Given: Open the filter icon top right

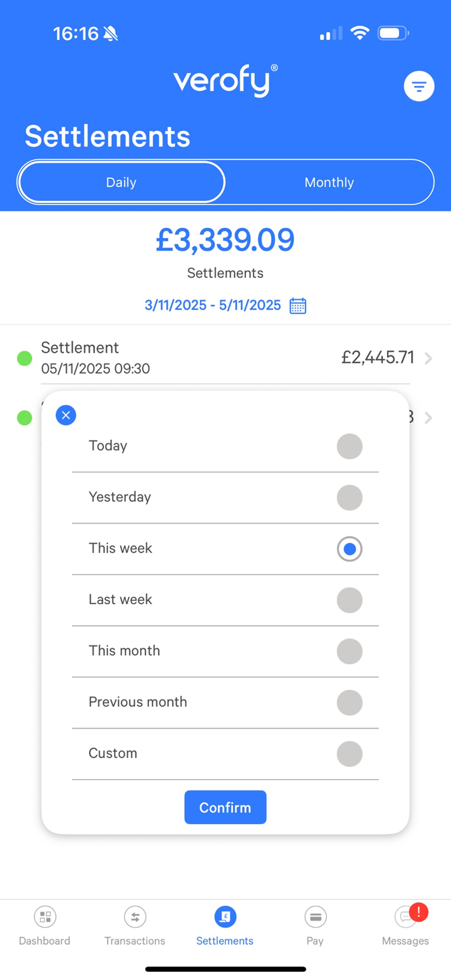Looking at the screenshot, I should [x=419, y=86].
